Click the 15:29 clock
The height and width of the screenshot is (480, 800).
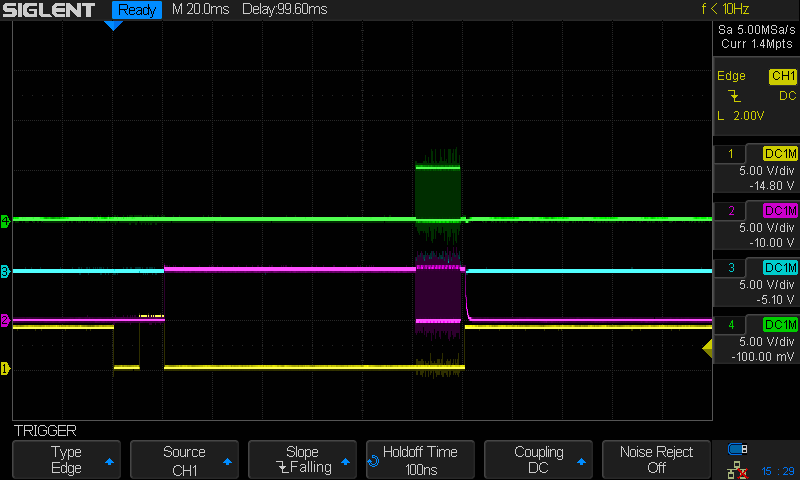[778, 471]
